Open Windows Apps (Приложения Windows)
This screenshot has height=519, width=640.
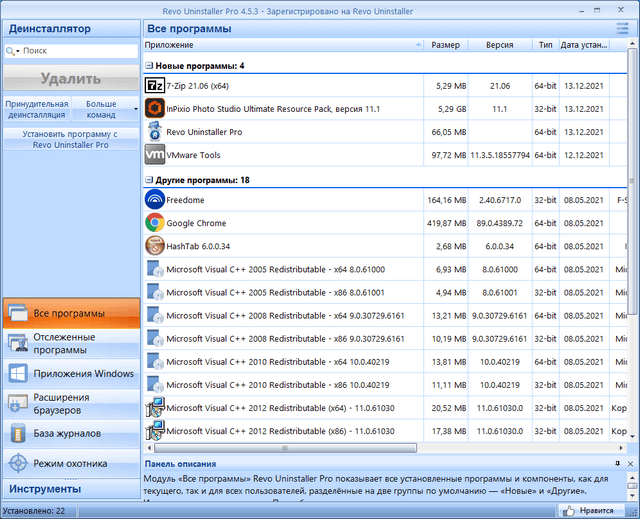coord(71,373)
